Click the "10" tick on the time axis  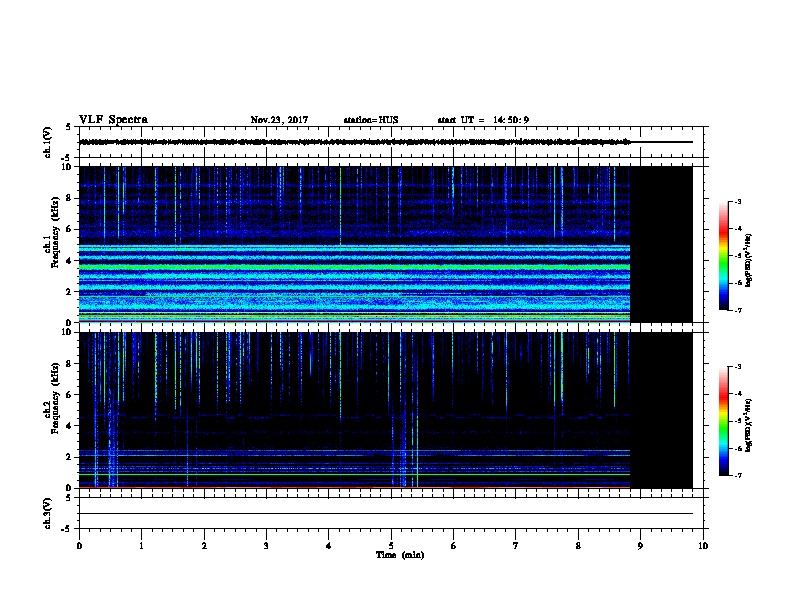point(703,545)
